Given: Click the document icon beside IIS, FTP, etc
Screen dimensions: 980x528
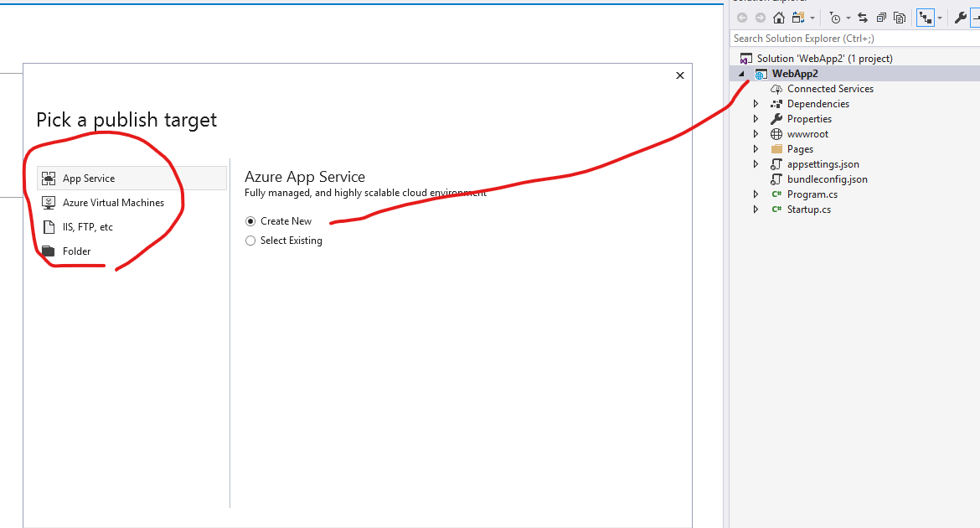Looking at the screenshot, I should 49,226.
